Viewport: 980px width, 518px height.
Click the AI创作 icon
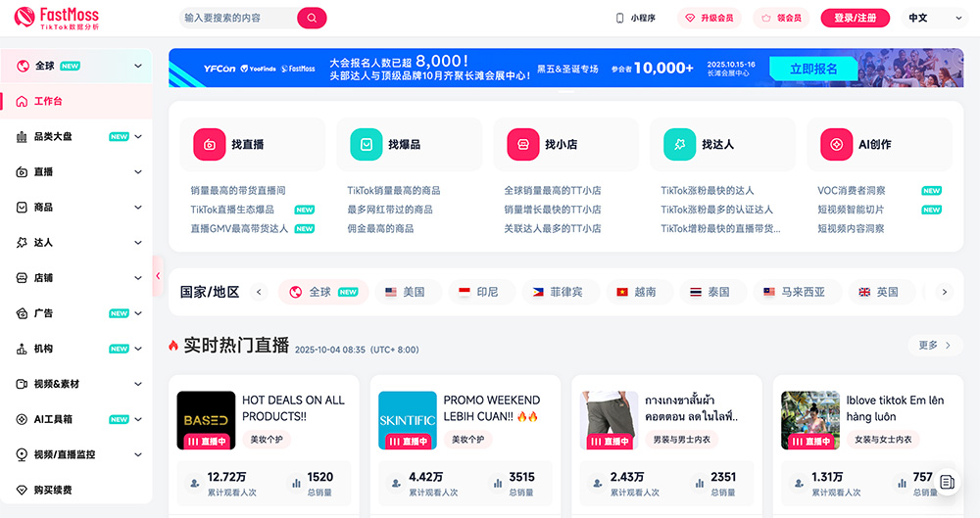click(x=836, y=144)
